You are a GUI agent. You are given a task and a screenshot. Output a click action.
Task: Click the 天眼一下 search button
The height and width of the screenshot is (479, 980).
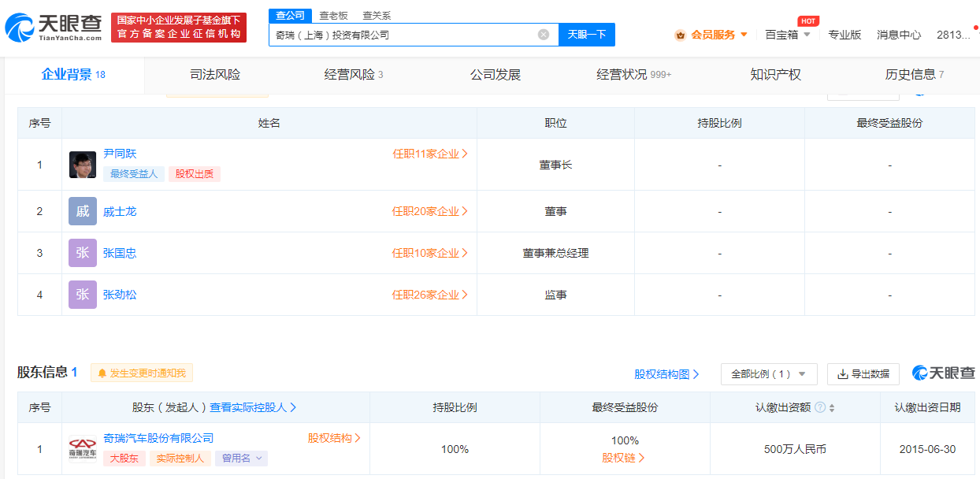(x=587, y=35)
